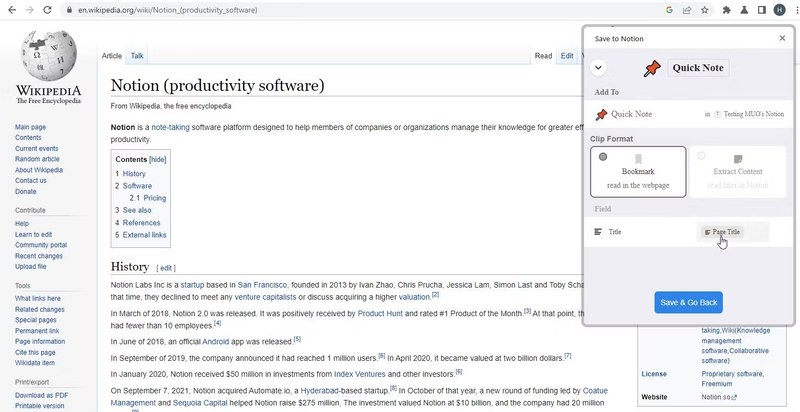This screenshot has width=800, height=412.
Task: Click the bookmark ribbon icon
Action: coord(638,159)
